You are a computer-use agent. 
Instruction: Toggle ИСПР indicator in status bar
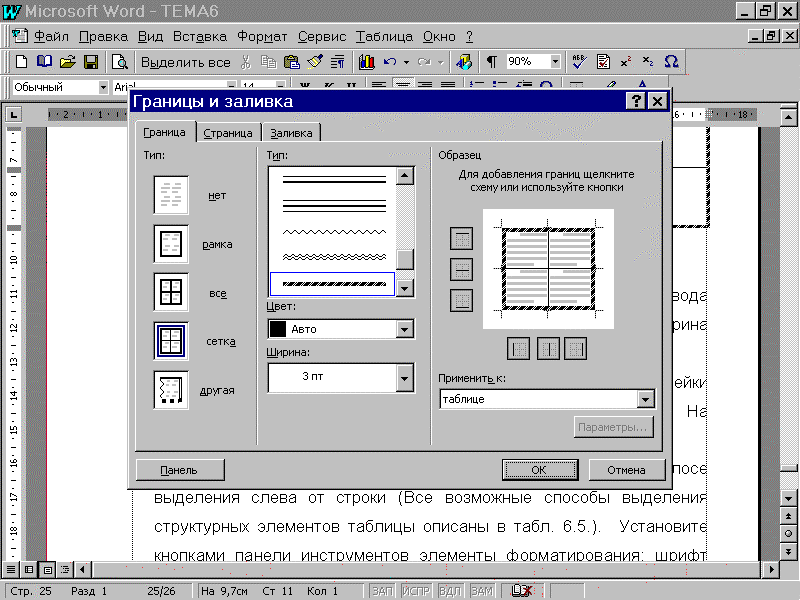416,591
